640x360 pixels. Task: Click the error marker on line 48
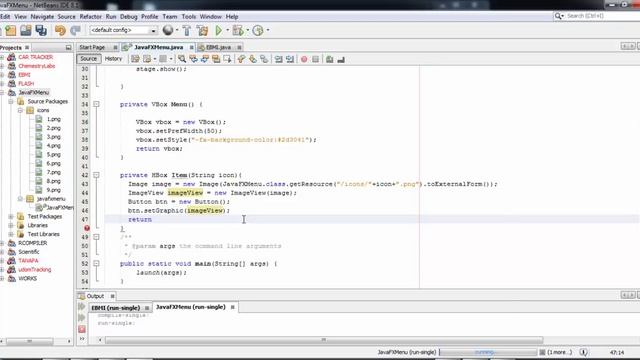click(x=87, y=228)
